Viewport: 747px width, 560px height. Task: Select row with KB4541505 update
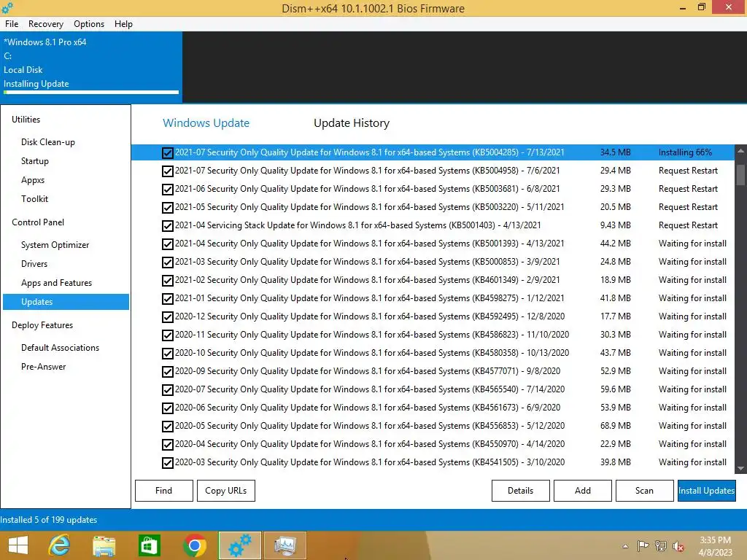click(433, 462)
